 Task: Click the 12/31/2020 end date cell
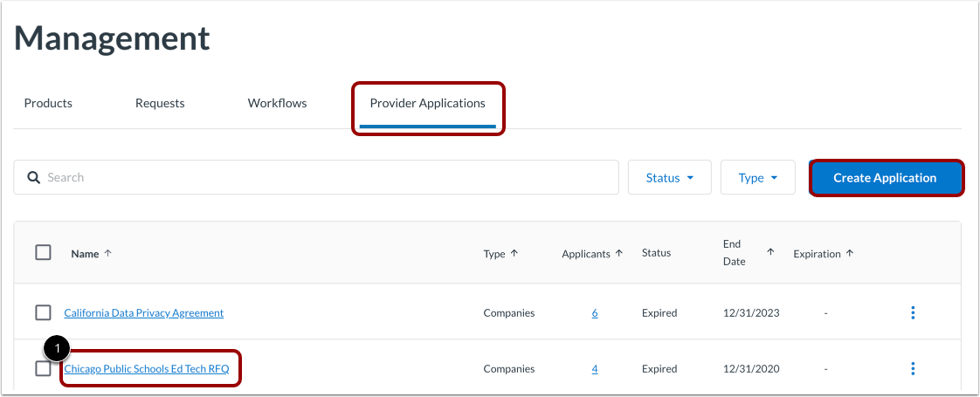coord(751,369)
